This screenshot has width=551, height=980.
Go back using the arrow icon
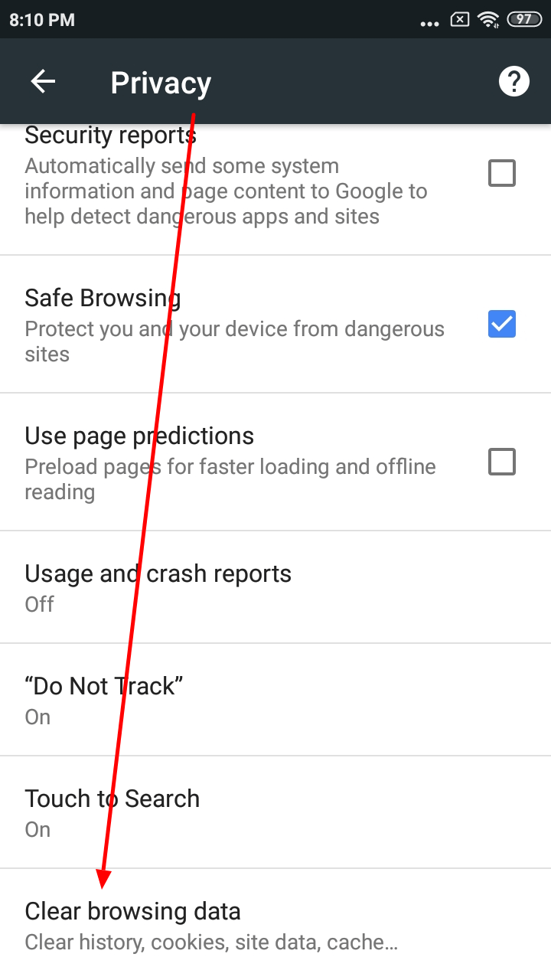(44, 82)
